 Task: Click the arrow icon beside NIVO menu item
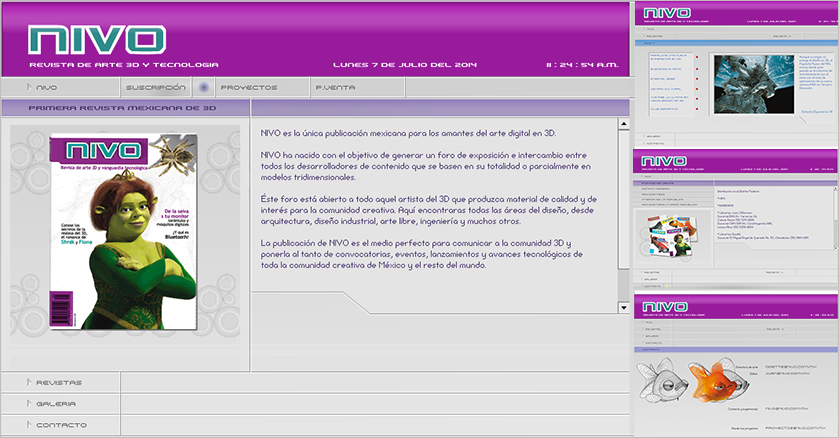[x=29, y=88]
